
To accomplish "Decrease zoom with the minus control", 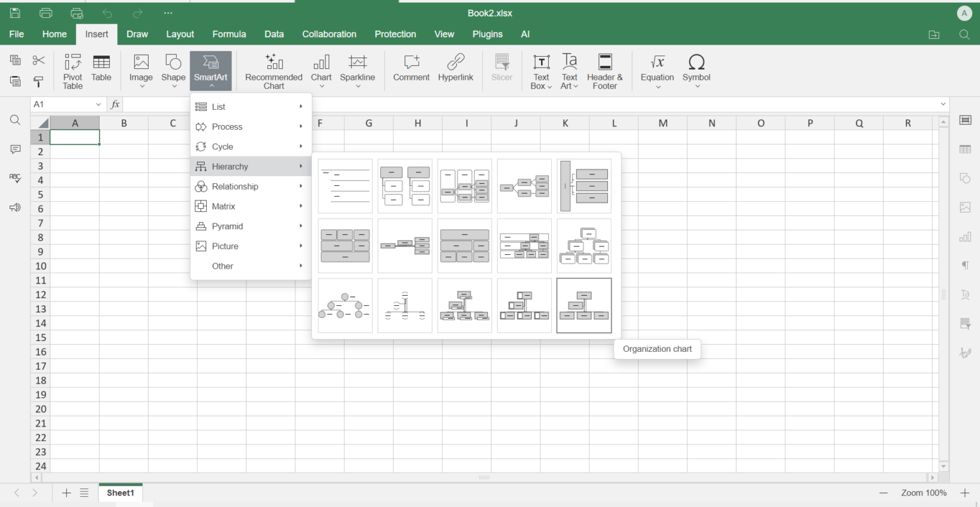I will coord(884,493).
